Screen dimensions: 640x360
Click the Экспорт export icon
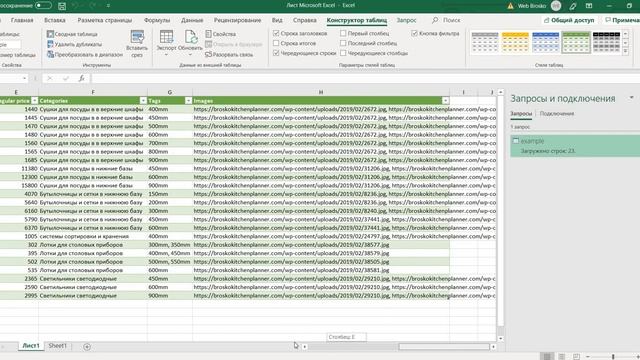167,37
